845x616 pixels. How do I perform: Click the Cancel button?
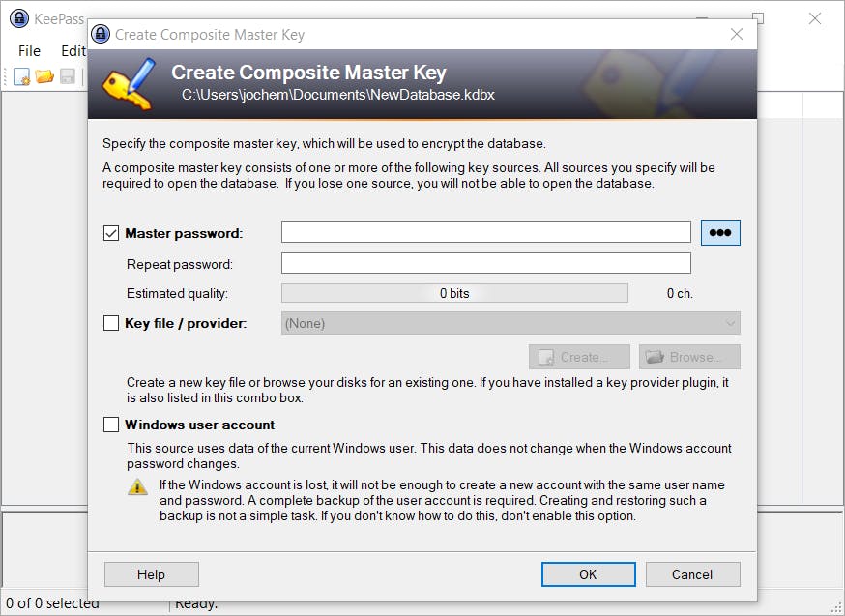[x=692, y=574]
